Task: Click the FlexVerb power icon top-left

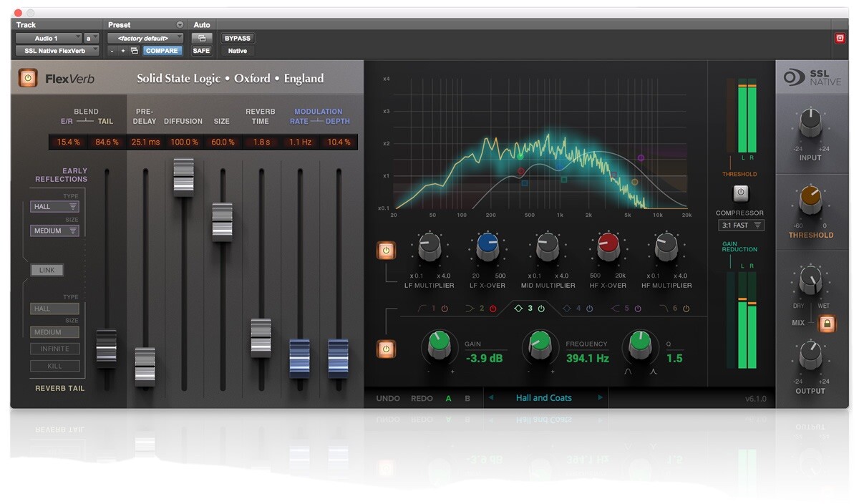Action: (26, 78)
